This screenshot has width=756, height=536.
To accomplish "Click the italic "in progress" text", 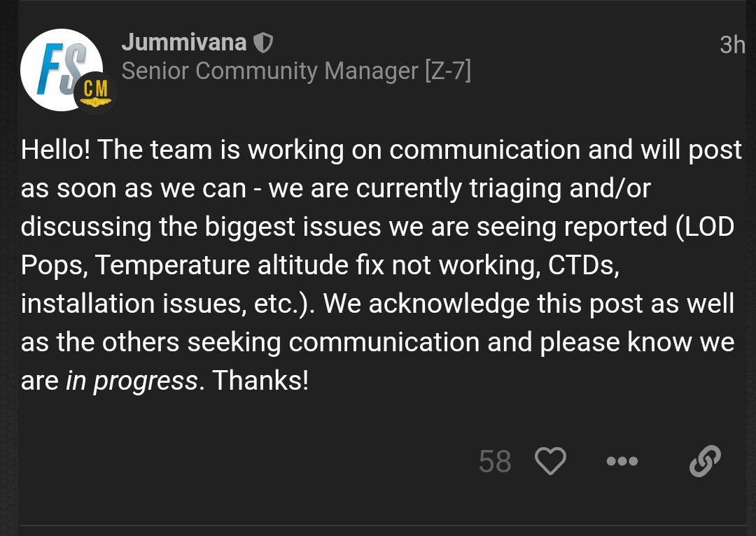I will [x=132, y=381].
